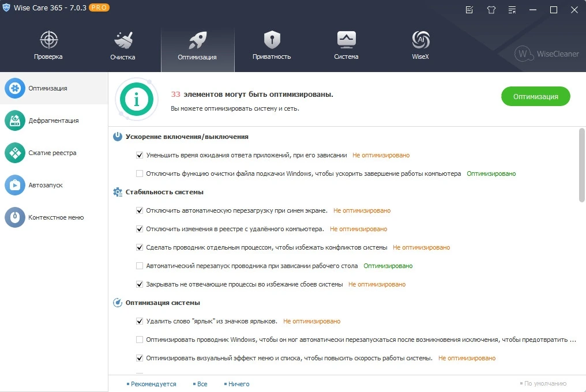Uncheck Отключить автоматическую перезагрузку при синем экране
586x392 pixels.
(x=140, y=210)
